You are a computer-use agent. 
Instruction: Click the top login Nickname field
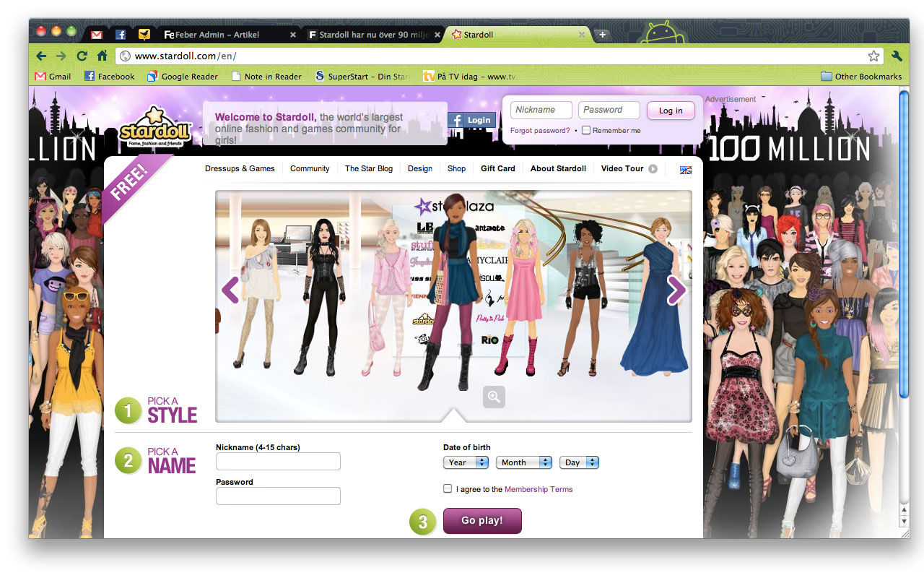(x=541, y=110)
